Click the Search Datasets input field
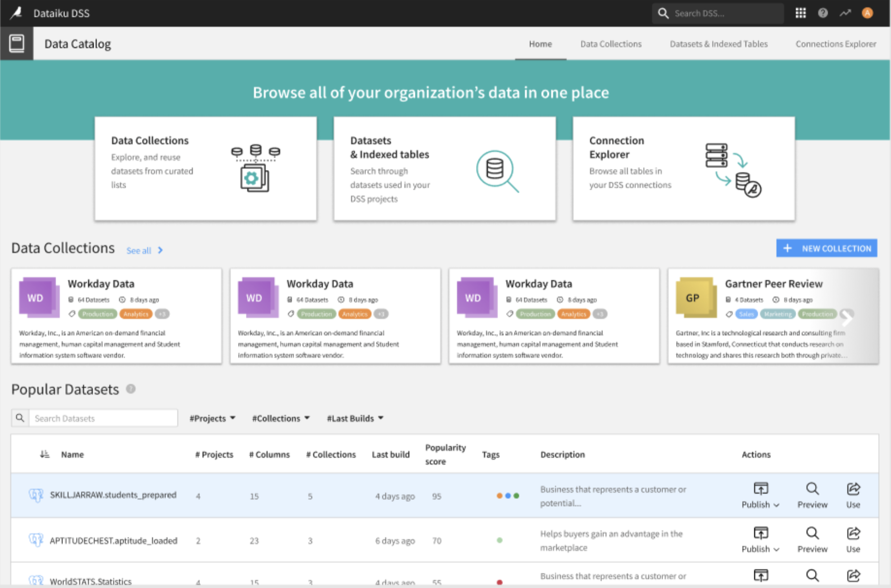891x588 pixels. tap(103, 418)
